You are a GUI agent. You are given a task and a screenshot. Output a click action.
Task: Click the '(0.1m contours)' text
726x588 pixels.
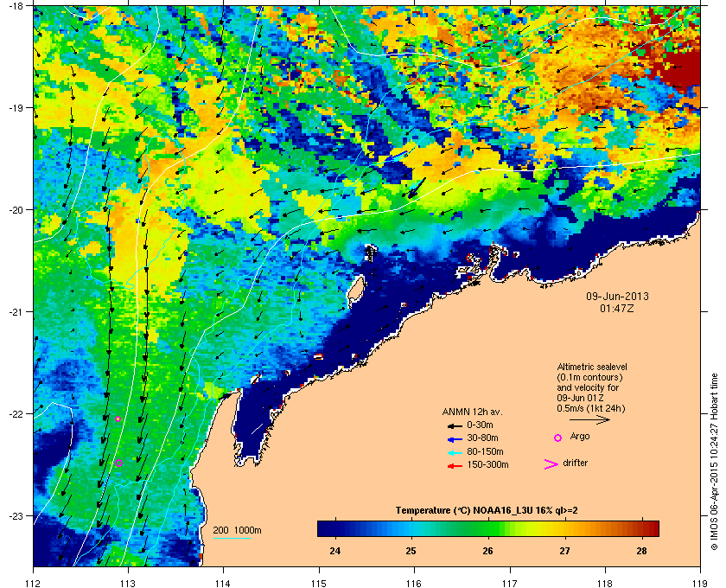point(589,377)
